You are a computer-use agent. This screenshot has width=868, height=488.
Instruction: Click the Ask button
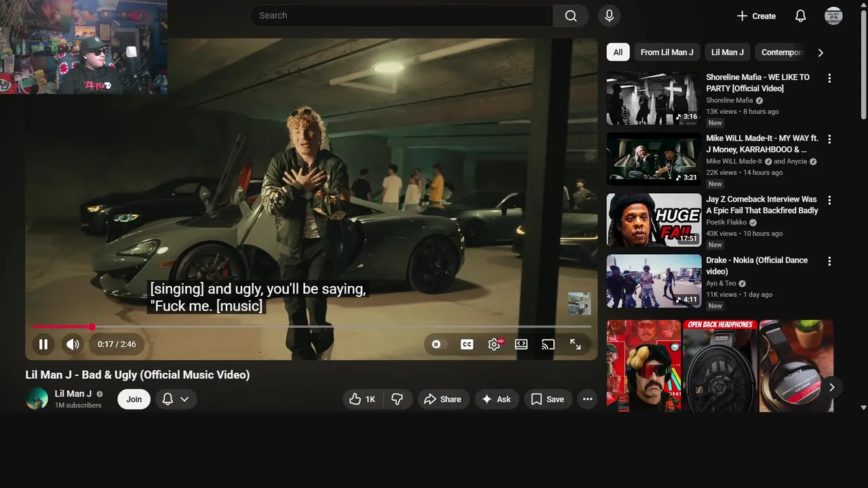coord(496,399)
